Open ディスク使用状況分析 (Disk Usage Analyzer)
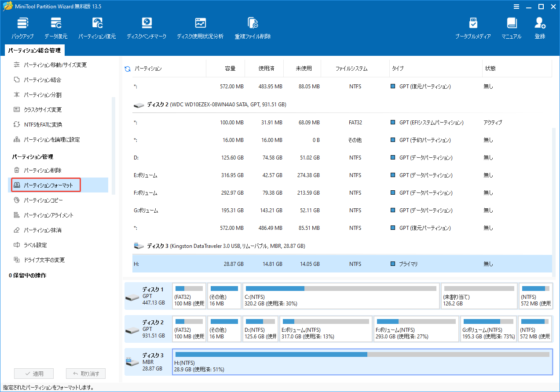 tap(200, 26)
